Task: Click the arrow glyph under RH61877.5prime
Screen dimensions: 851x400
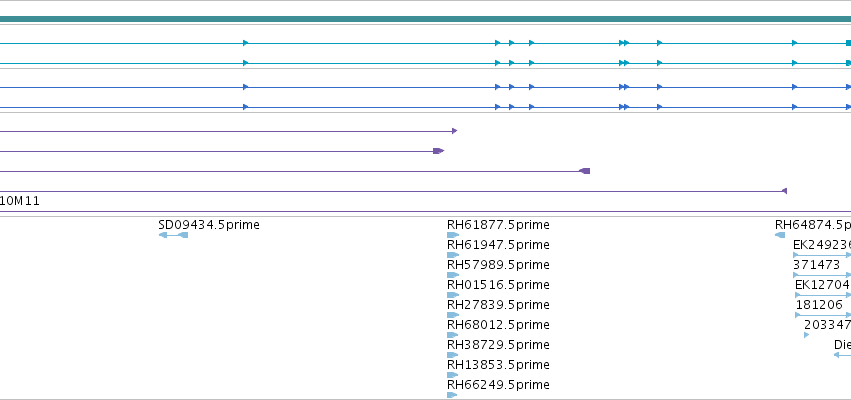Action: (x=453, y=235)
